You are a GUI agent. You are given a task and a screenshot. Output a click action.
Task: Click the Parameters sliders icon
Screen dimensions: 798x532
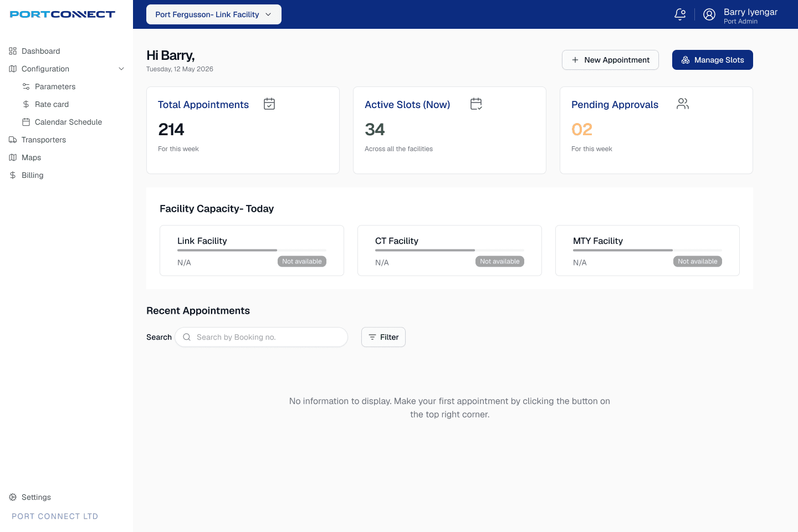click(x=26, y=86)
